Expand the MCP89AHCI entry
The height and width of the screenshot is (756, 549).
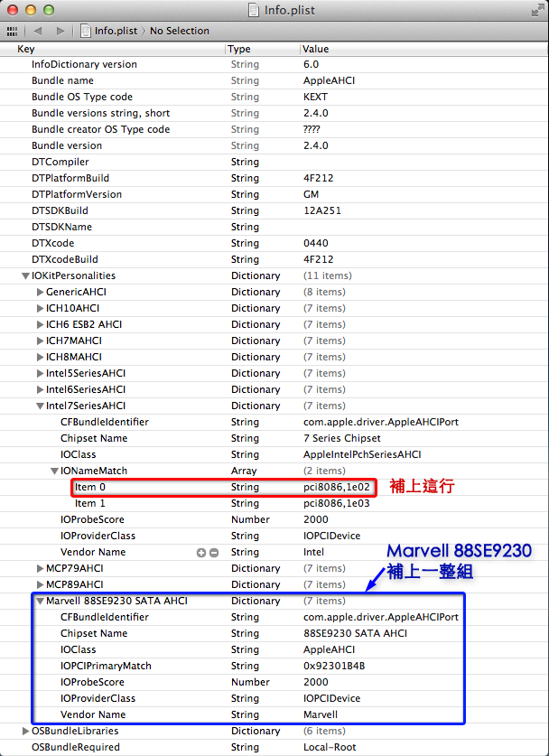pos(40,585)
